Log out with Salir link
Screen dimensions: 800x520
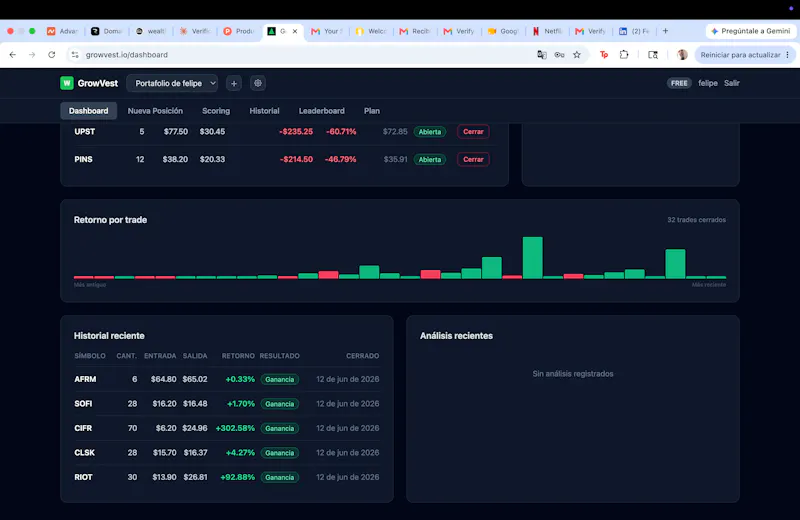[x=732, y=83]
